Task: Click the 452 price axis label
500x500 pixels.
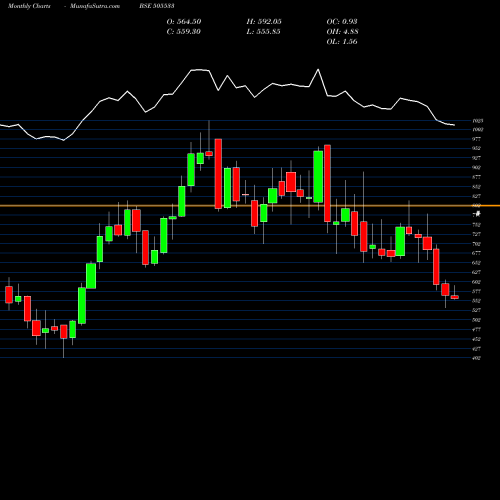Action: 477,339
